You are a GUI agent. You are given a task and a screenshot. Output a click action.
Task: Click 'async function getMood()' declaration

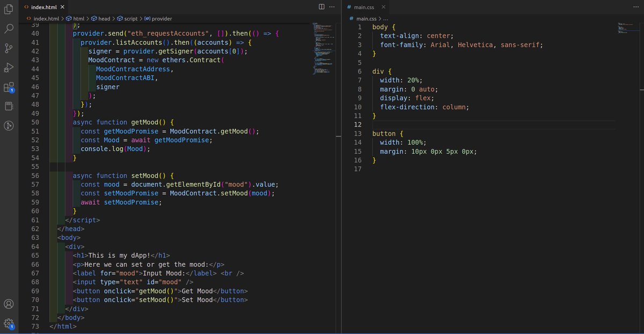(x=123, y=122)
